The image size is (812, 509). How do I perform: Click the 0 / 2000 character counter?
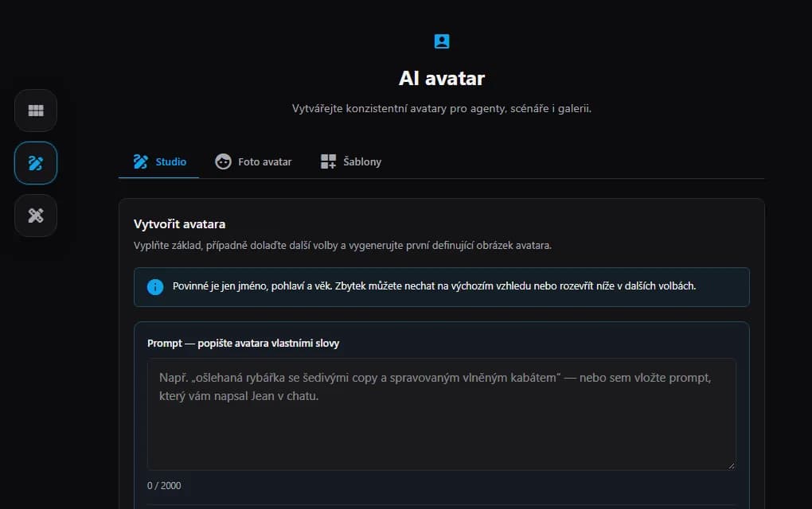click(x=164, y=486)
